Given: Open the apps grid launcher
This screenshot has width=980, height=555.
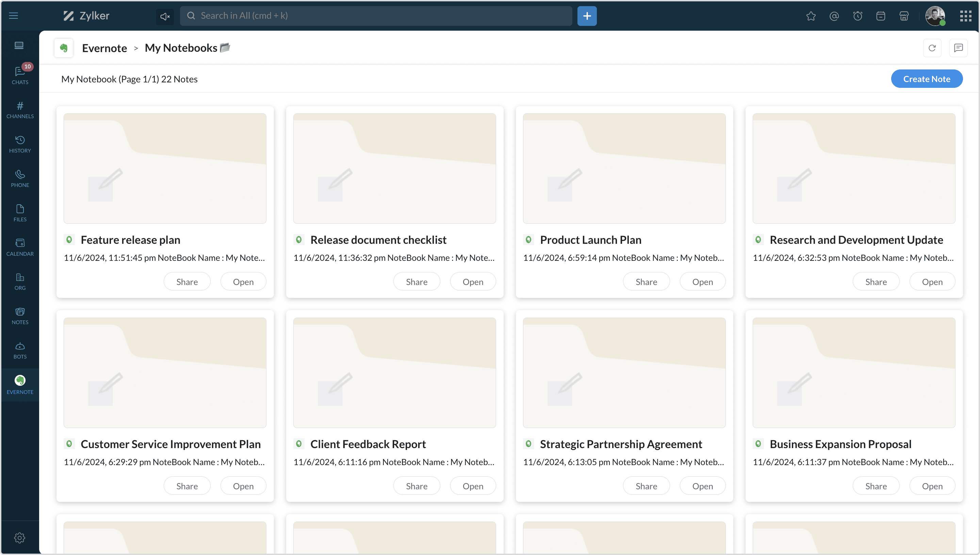Looking at the screenshot, I should tap(965, 16).
